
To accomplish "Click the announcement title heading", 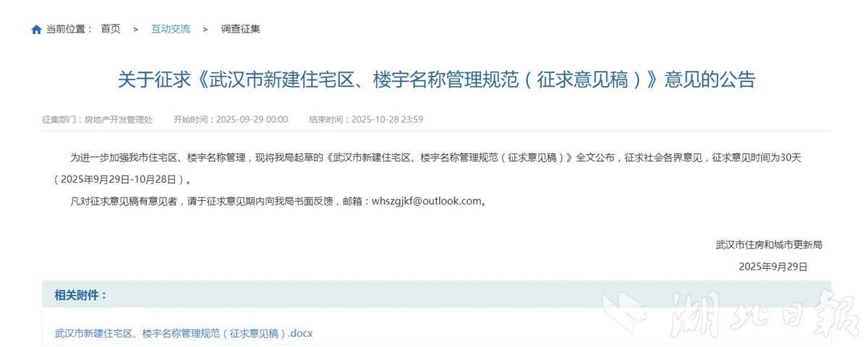I will click(x=436, y=79).
